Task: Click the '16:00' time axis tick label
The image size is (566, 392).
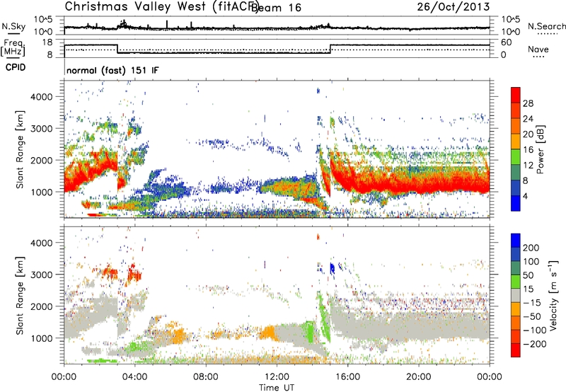Action: 347,377
